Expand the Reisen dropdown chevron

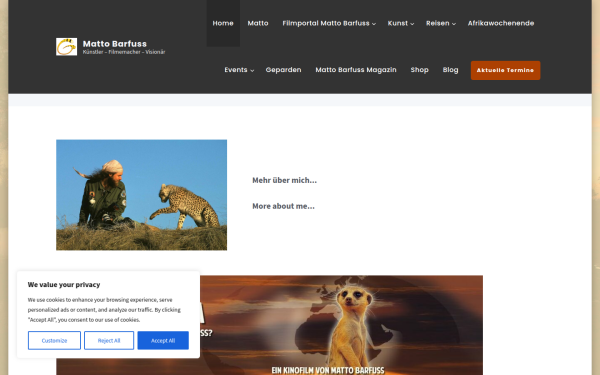pos(454,24)
